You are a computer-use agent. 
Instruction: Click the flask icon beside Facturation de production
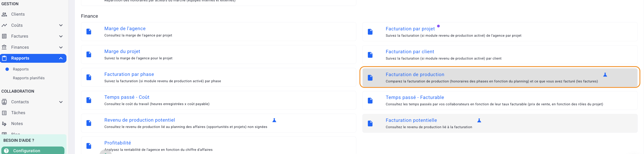click(605, 75)
